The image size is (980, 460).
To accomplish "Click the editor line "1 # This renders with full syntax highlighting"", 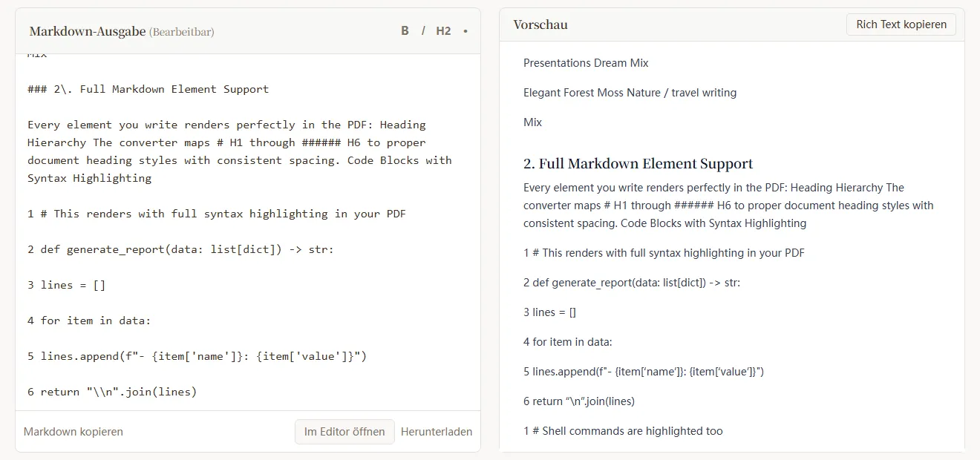I will click(217, 214).
